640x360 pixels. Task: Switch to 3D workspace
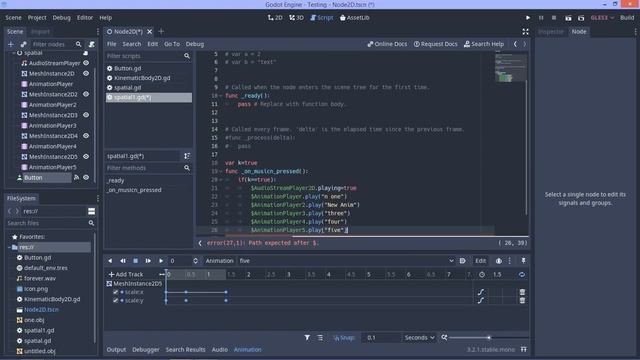pyautogui.click(x=296, y=18)
